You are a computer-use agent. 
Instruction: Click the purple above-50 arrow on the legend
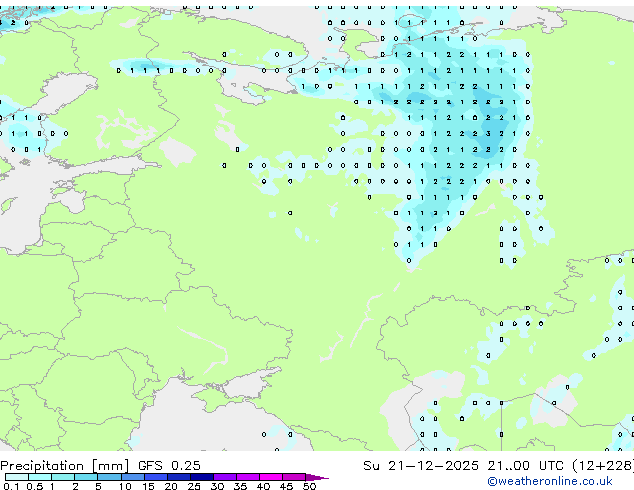point(317,477)
